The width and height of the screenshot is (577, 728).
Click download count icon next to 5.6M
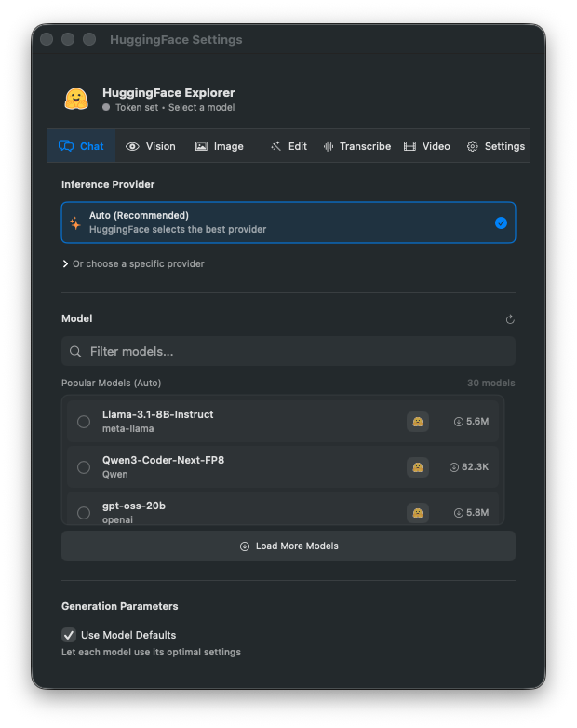point(458,422)
